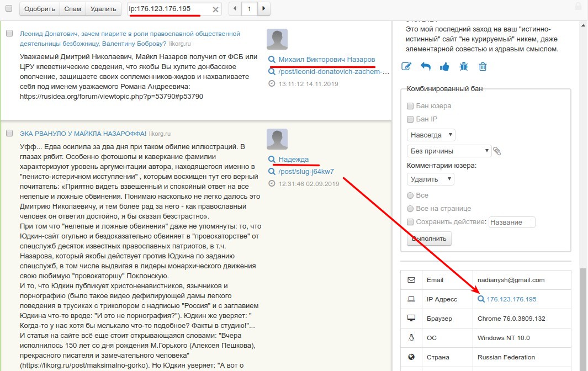Click the globe icon in Страна row
This screenshot has height=371, width=588.
[411, 357]
